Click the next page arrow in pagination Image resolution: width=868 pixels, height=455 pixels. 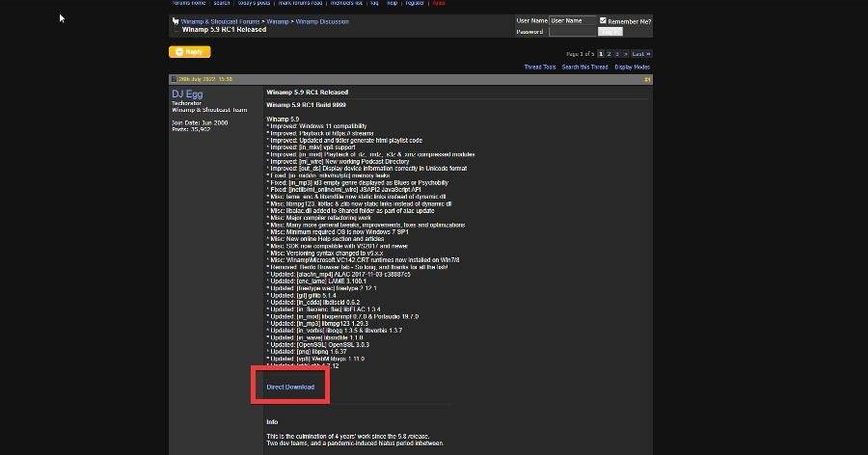(626, 54)
